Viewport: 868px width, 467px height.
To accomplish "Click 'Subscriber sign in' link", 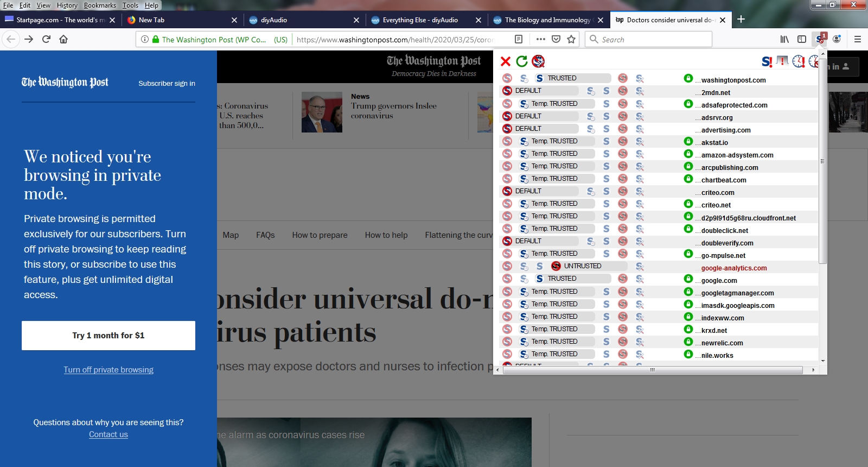I will point(167,84).
